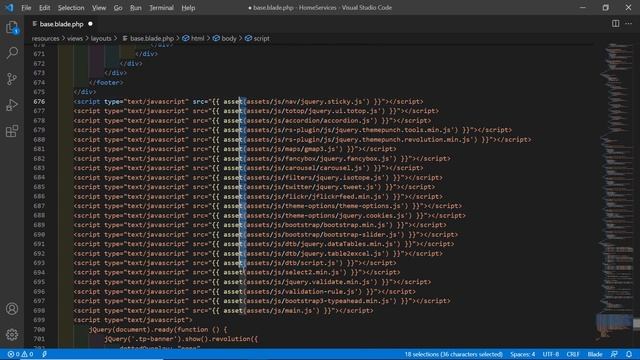Open the Go menu
This screenshot has height=360, width=640.
tap(118, 8)
